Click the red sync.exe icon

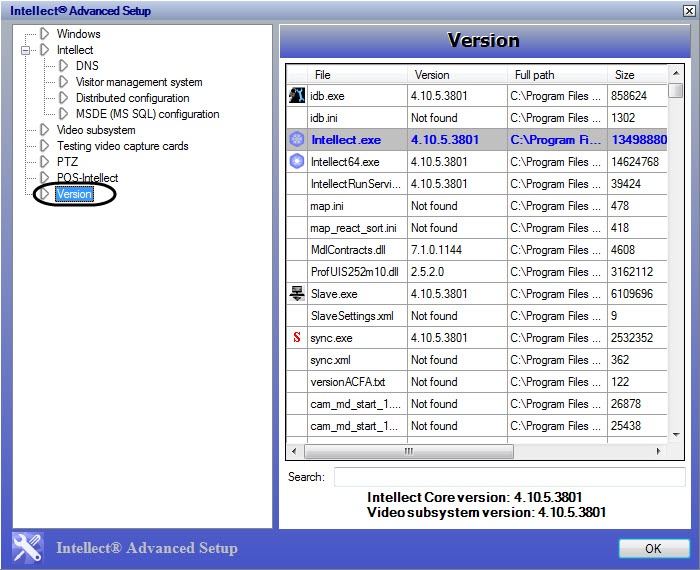click(x=297, y=338)
